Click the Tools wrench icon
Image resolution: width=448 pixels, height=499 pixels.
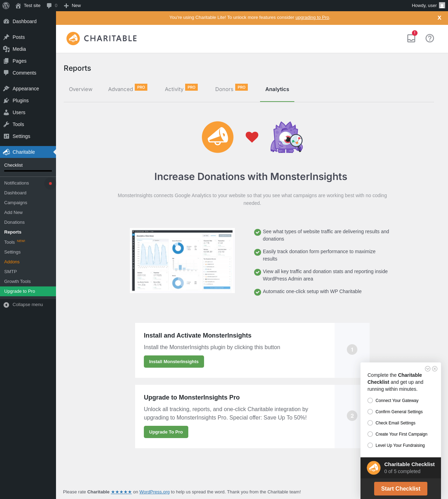point(6,124)
